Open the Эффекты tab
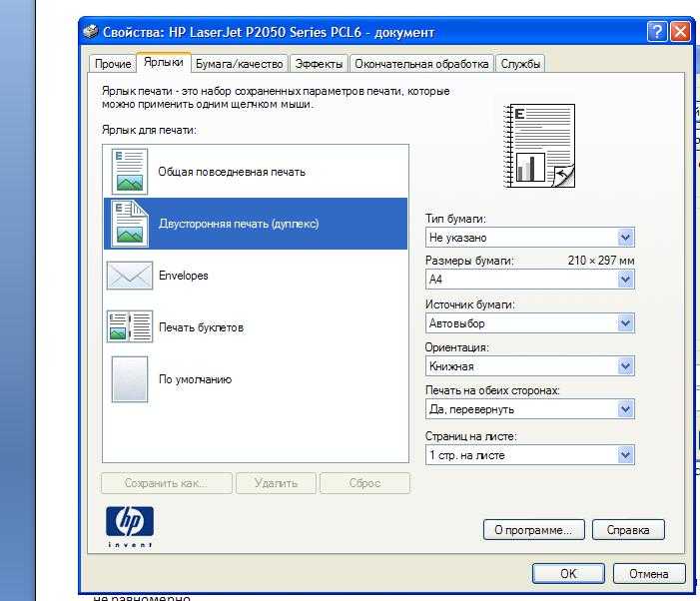This screenshot has width=700, height=601. pos(319,64)
